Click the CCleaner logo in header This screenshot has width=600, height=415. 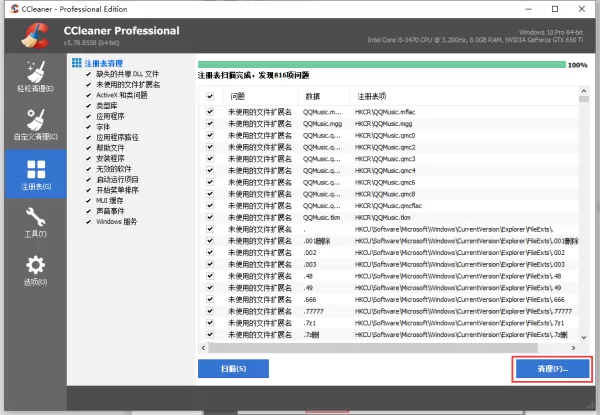tap(35, 36)
